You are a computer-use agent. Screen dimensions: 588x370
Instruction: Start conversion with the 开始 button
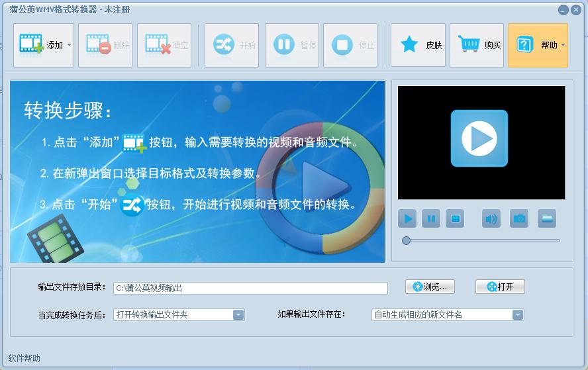(x=232, y=46)
